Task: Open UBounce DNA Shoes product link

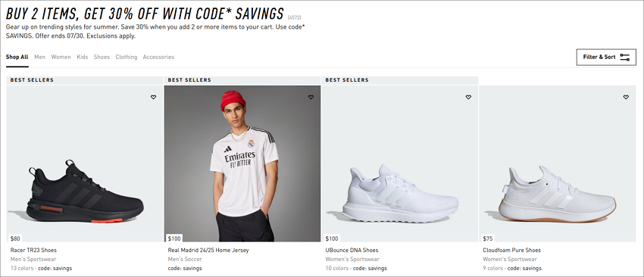Action: point(352,250)
